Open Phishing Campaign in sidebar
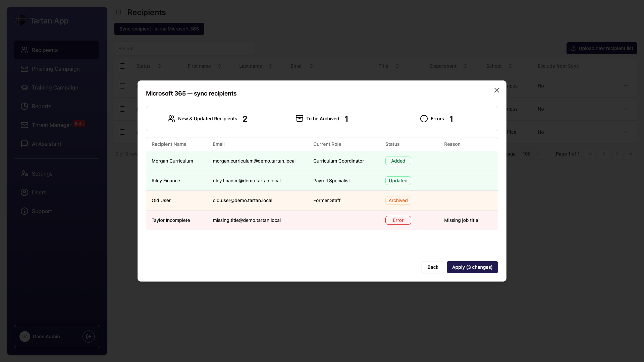The width and height of the screenshot is (644, 362). (x=56, y=69)
